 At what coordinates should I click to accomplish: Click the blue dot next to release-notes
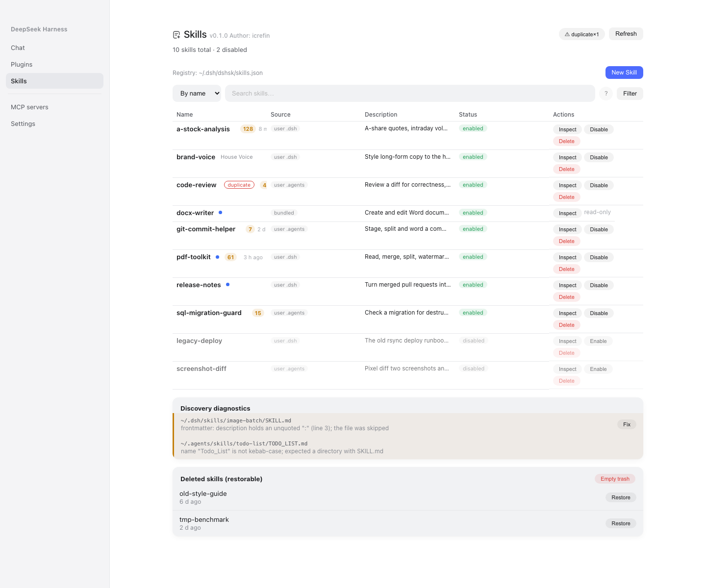coord(227,285)
